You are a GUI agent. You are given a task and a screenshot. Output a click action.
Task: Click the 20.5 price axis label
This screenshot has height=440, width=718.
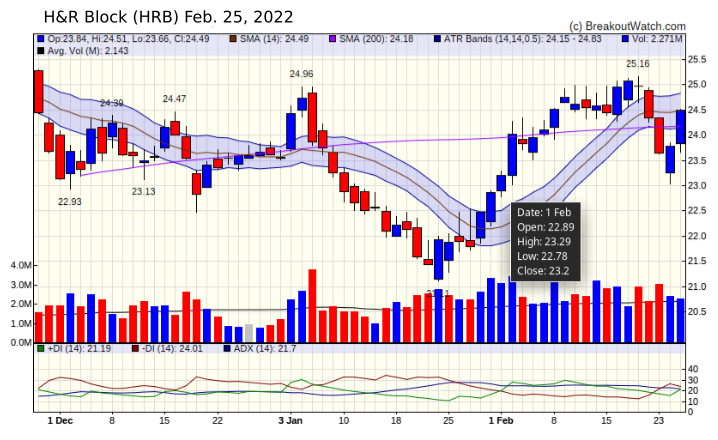pos(697,312)
